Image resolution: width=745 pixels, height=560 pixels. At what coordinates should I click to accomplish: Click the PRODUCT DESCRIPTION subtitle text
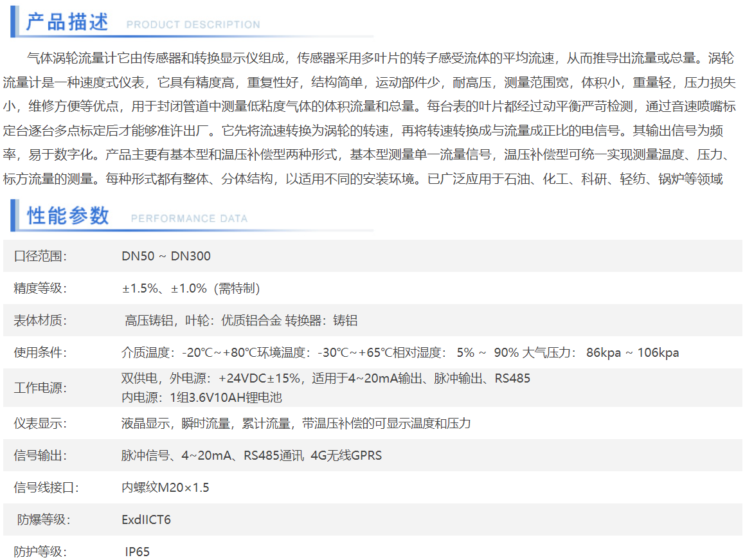(193, 25)
